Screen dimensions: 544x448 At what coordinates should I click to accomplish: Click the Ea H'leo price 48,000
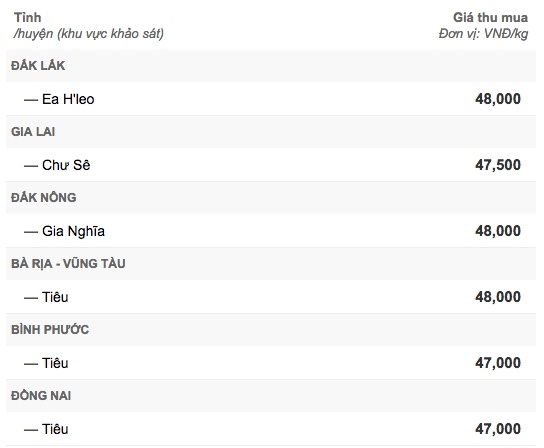tap(498, 99)
